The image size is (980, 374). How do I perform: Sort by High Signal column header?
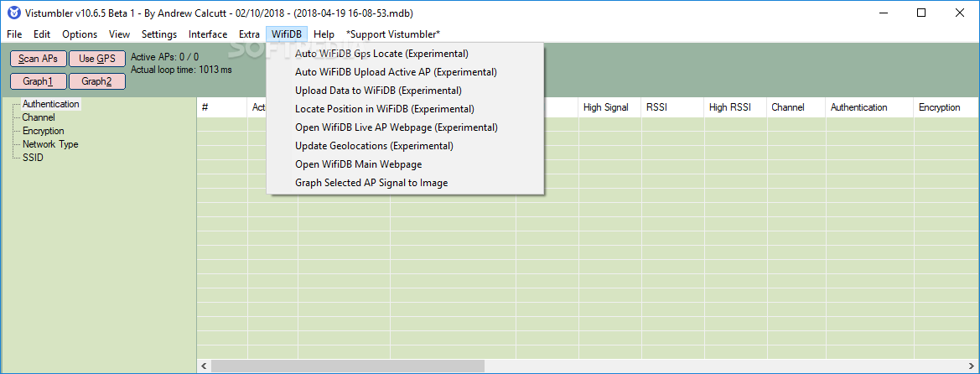[609, 107]
